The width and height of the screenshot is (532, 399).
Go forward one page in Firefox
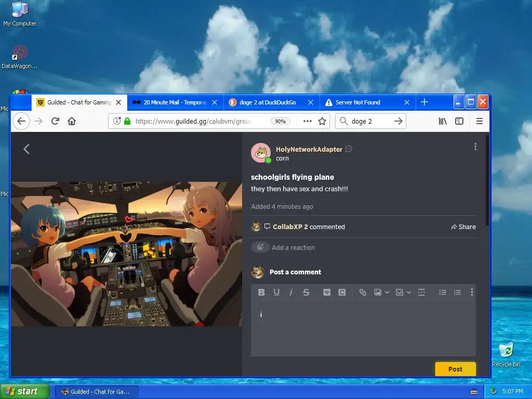tap(38, 121)
